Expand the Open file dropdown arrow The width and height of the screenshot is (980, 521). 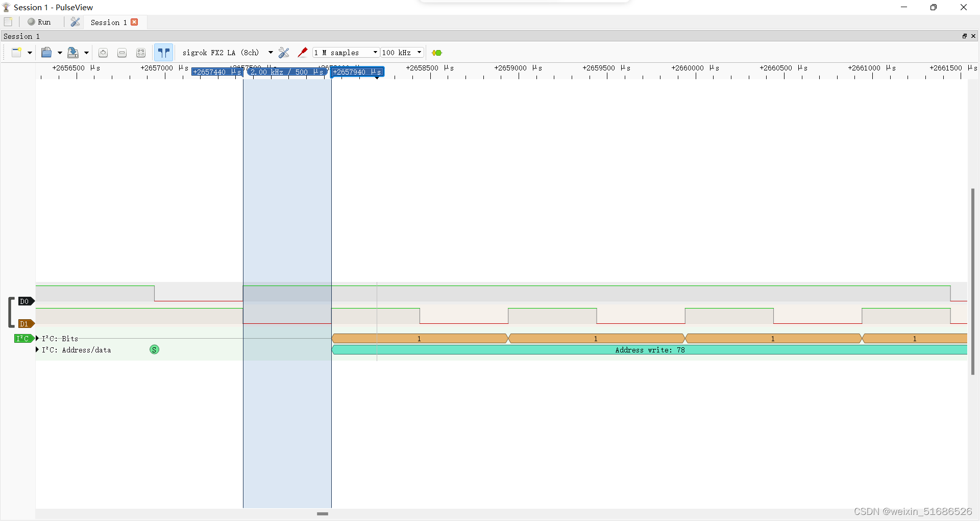pos(60,53)
